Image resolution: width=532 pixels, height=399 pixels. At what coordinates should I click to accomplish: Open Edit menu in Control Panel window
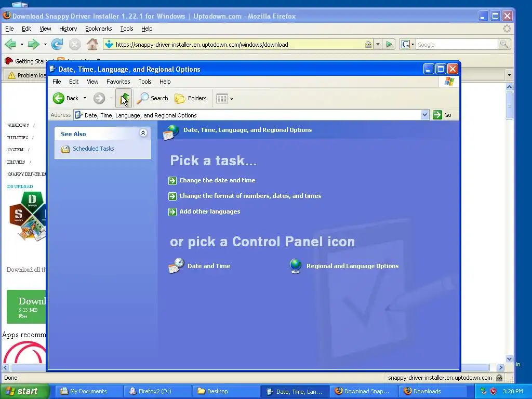coord(74,82)
